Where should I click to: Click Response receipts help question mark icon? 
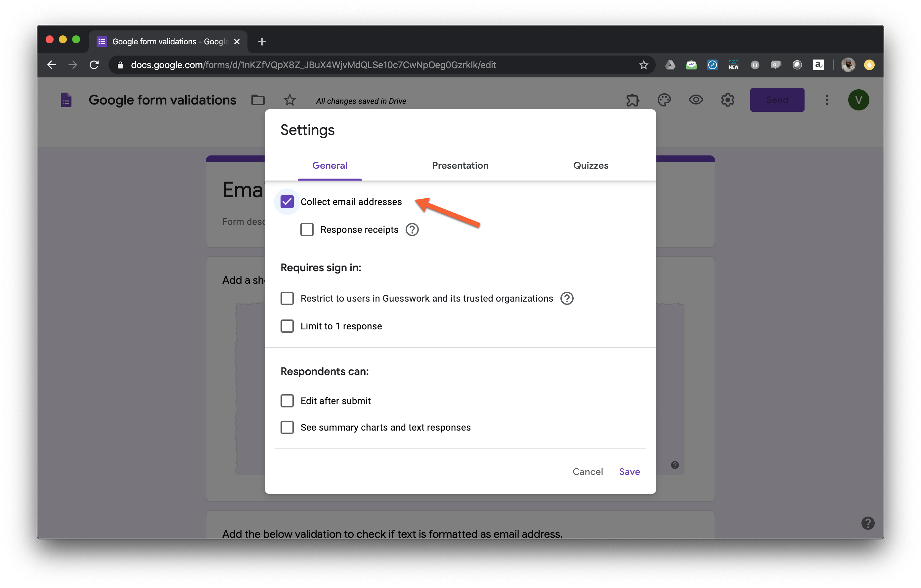412,230
